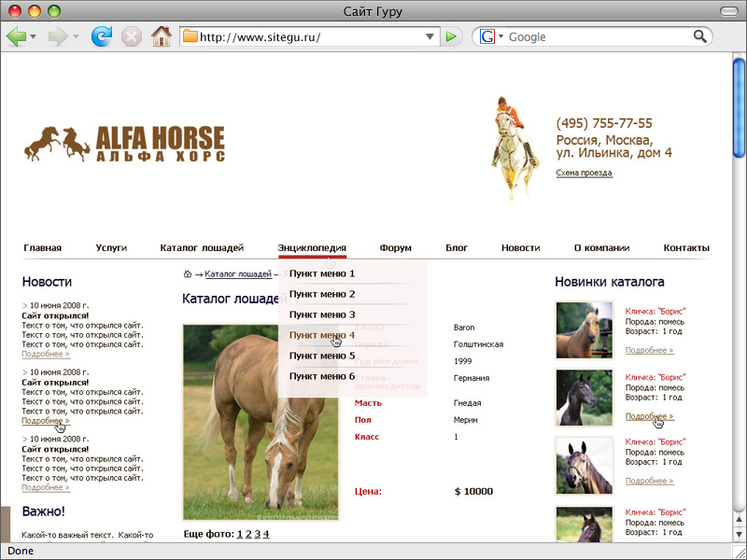Viewport: 747px width, 560px height.
Task: Click the Каталог лошадей breadcrumb link
Action: pyautogui.click(x=238, y=273)
